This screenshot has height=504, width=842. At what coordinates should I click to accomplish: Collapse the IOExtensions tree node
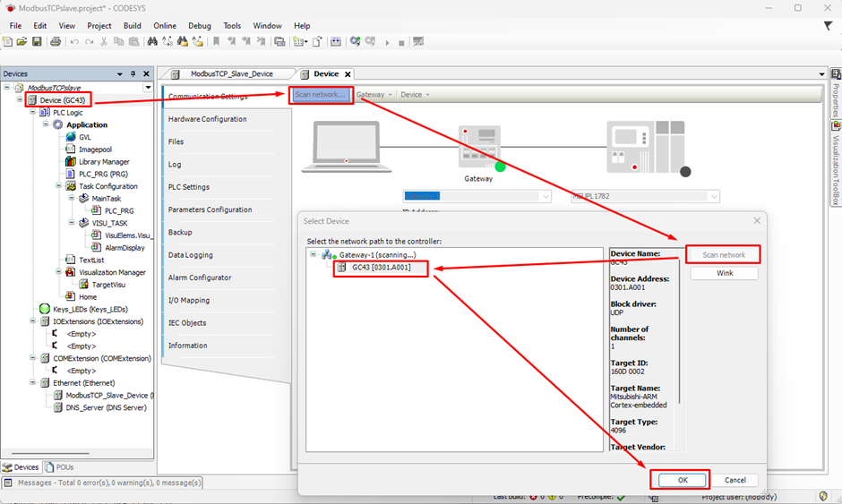33,321
